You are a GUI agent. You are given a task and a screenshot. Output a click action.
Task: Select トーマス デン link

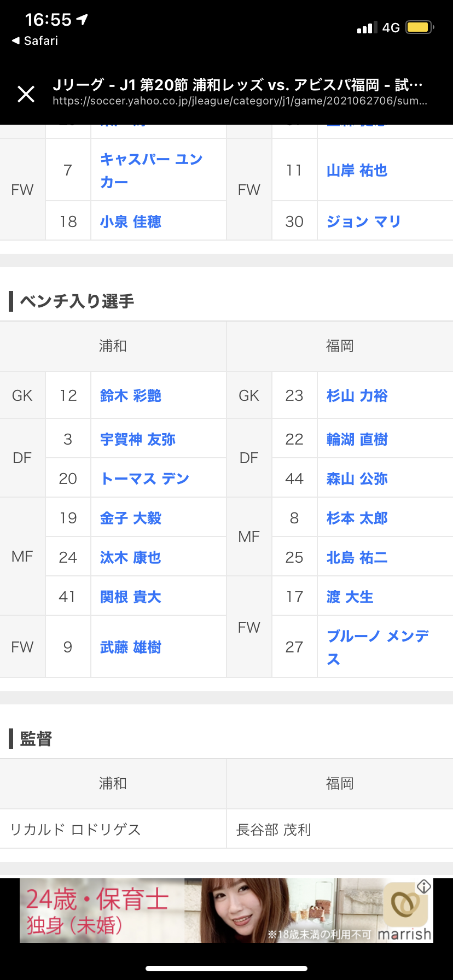[145, 479]
